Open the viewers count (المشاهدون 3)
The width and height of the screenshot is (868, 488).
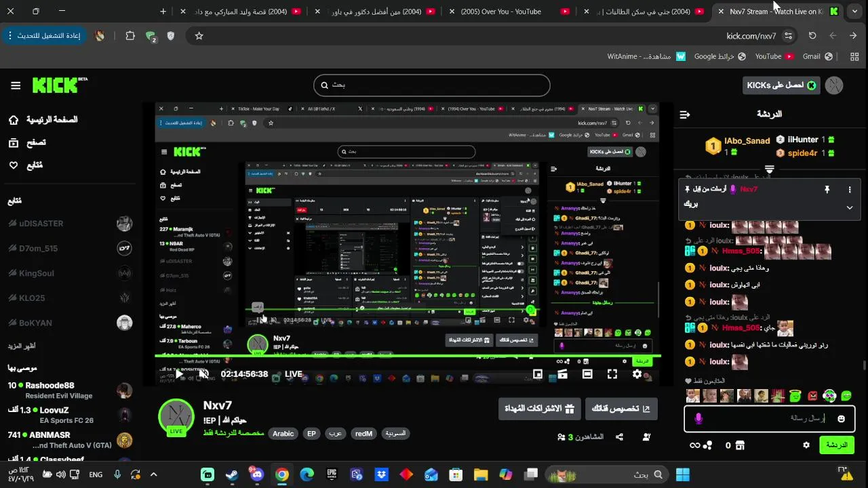(580, 437)
